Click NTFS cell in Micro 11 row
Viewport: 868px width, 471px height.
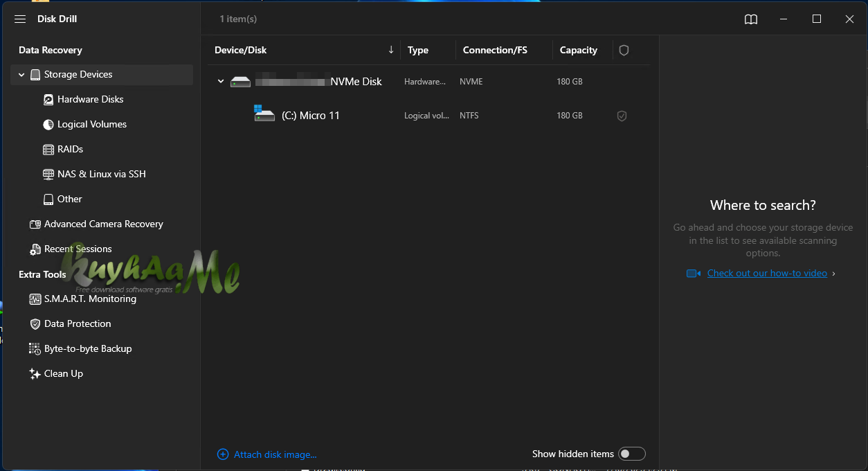click(x=469, y=116)
